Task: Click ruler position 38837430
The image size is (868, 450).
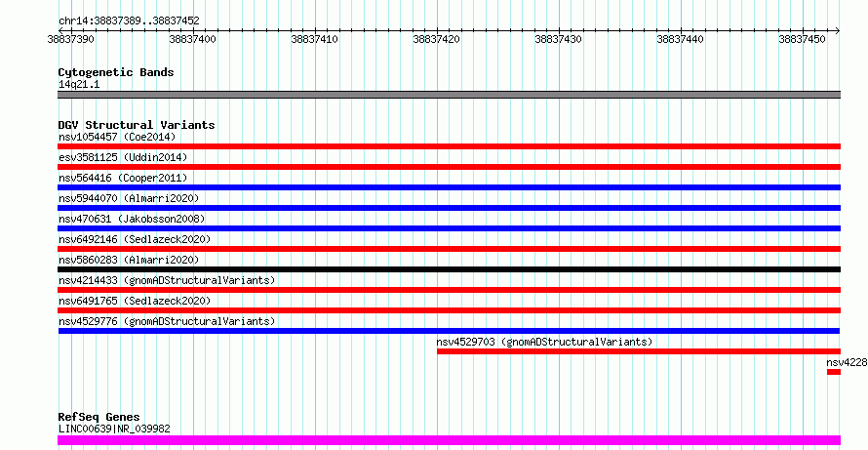Action: point(558,39)
